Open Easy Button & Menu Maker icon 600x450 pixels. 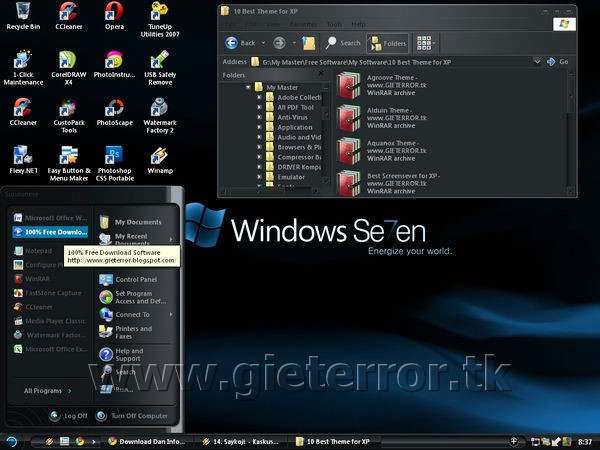click(68, 164)
